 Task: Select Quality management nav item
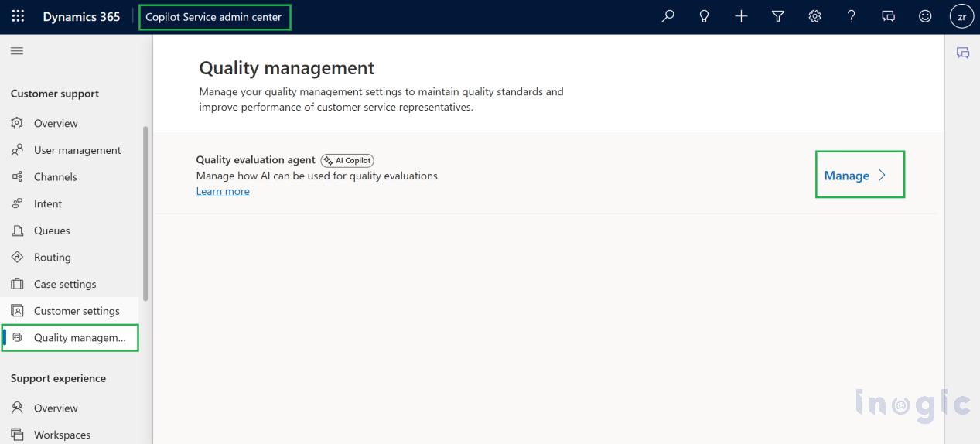pyautogui.click(x=71, y=337)
